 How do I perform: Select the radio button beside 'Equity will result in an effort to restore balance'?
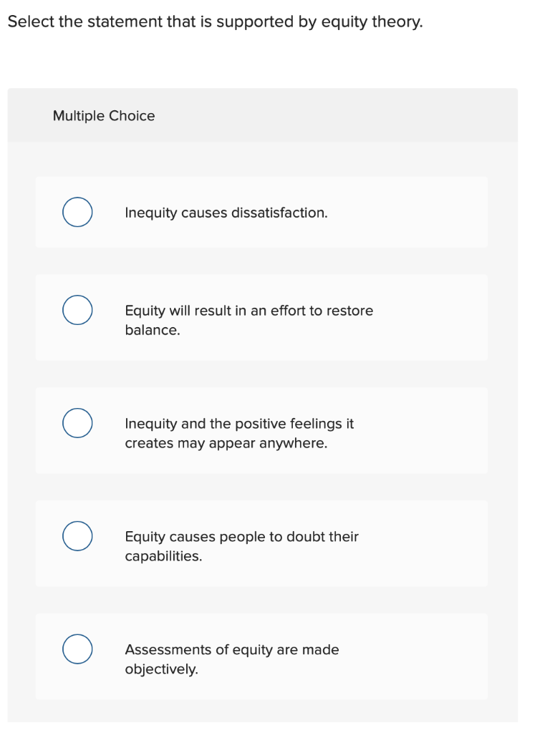77,310
